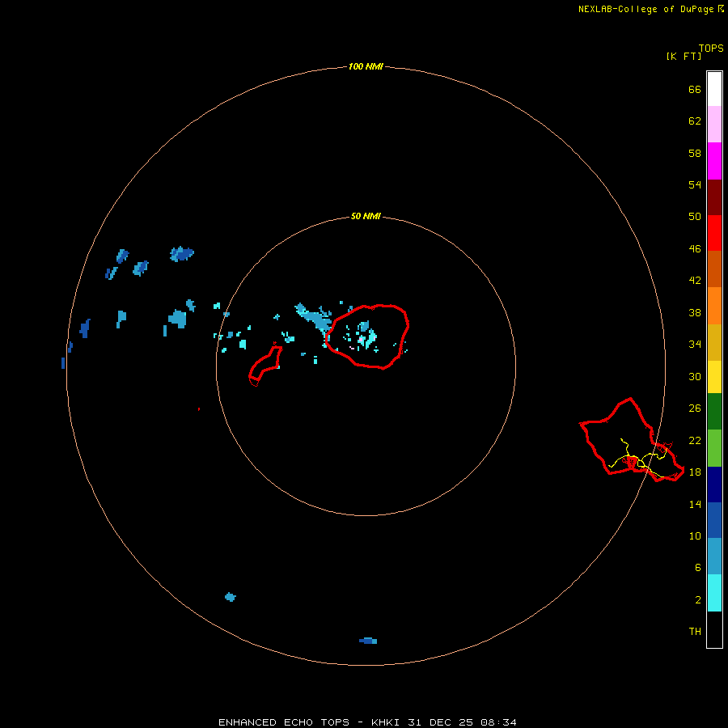Click the isolated light blue echo, lower left, between the range rings

(231, 597)
